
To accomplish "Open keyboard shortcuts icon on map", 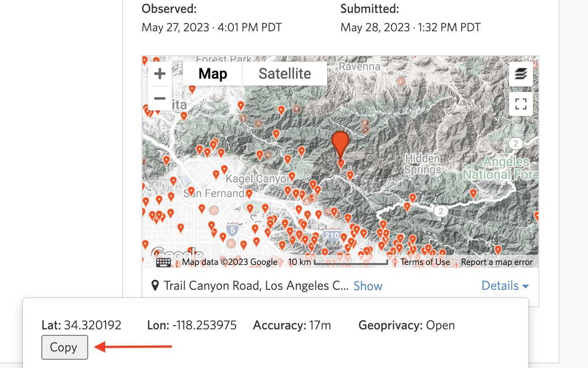I will point(164,262).
